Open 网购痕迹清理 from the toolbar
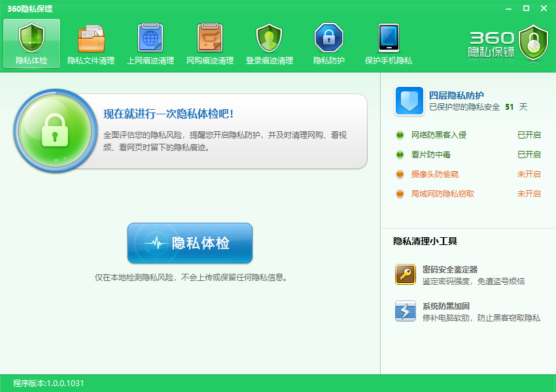Image resolution: width=556 pixels, height=392 pixels. (210, 39)
